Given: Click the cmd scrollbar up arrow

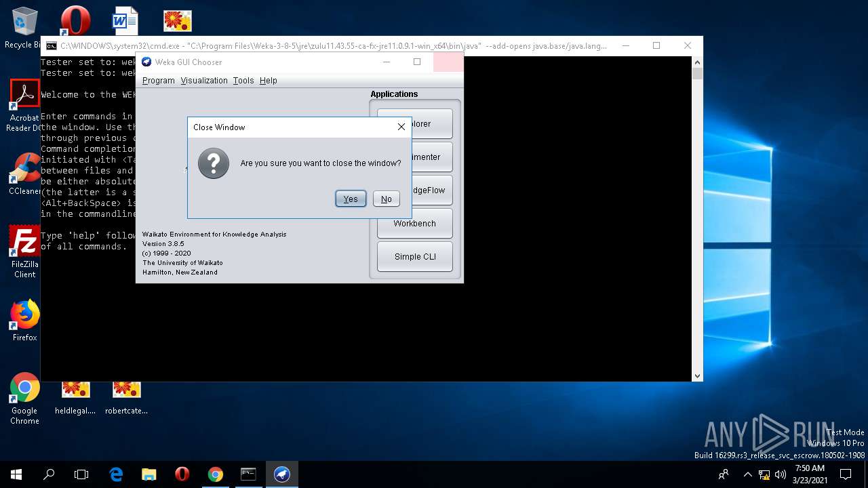Looking at the screenshot, I should [697, 62].
